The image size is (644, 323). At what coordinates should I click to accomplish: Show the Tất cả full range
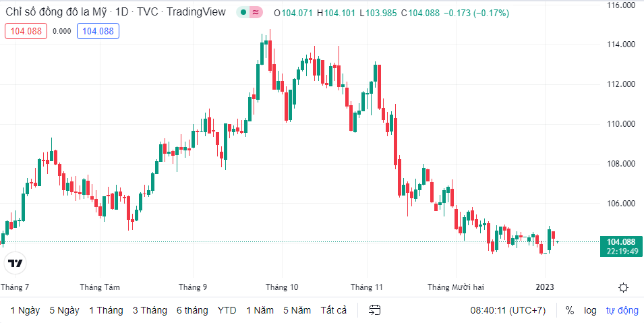[x=333, y=310]
